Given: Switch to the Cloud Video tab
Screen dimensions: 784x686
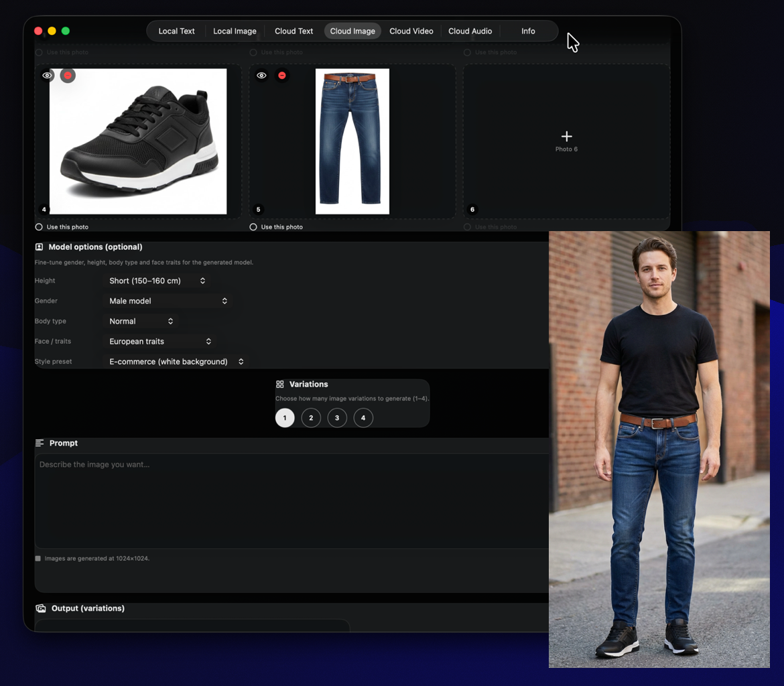Looking at the screenshot, I should tap(411, 31).
